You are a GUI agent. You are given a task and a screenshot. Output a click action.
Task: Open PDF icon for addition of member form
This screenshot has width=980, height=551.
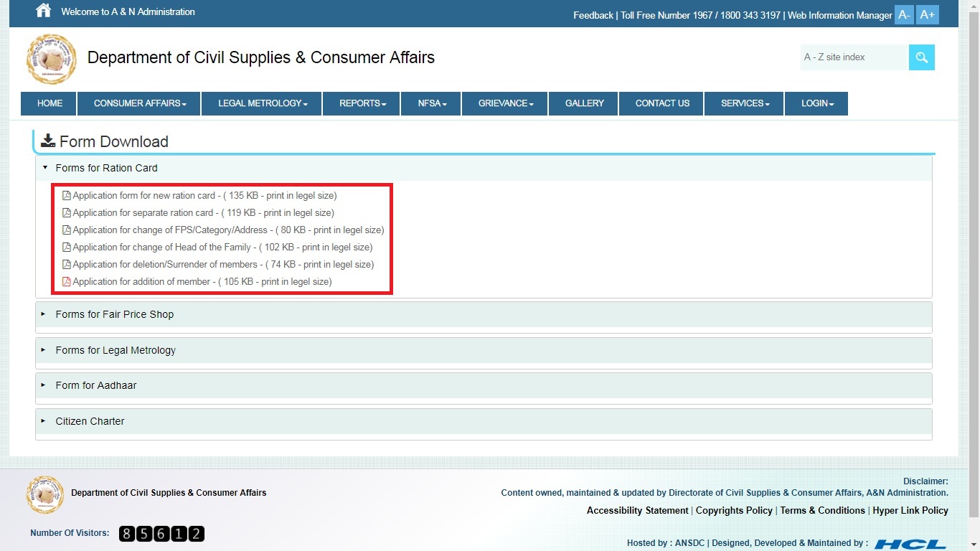coord(67,281)
